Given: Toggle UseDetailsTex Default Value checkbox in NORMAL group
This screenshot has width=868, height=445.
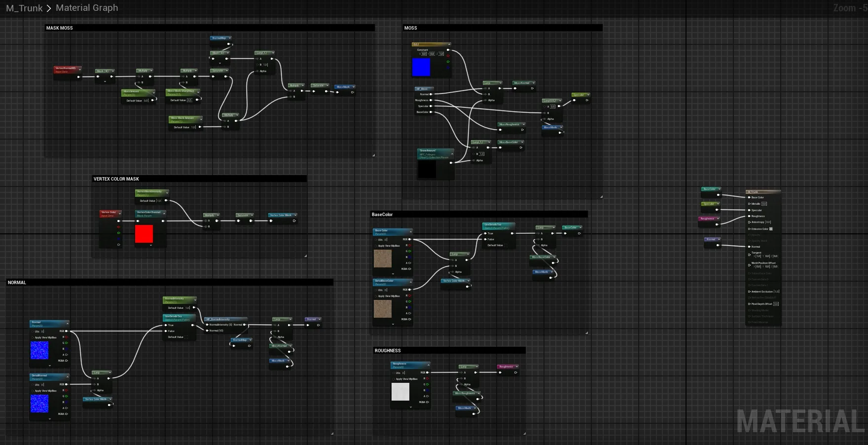Looking at the screenshot, I should pyautogui.click(x=186, y=337).
